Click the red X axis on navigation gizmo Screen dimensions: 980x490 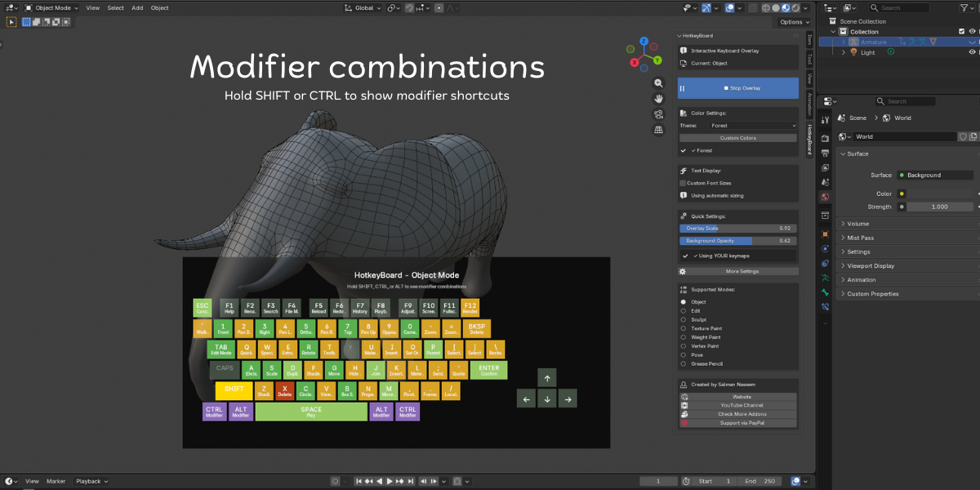coord(635,61)
